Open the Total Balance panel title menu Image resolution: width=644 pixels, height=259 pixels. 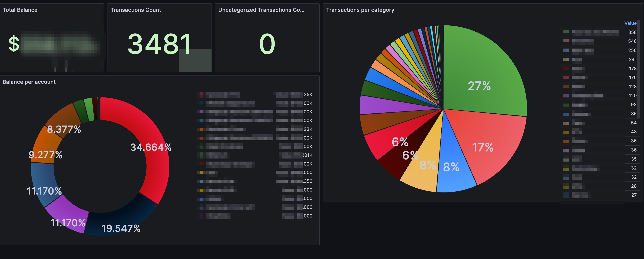tap(20, 10)
